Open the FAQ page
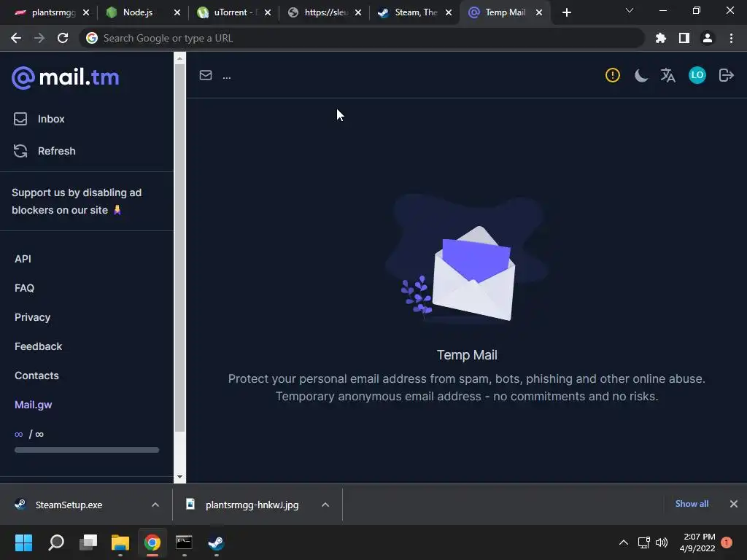Image resolution: width=747 pixels, height=560 pixels. (24, 288)
